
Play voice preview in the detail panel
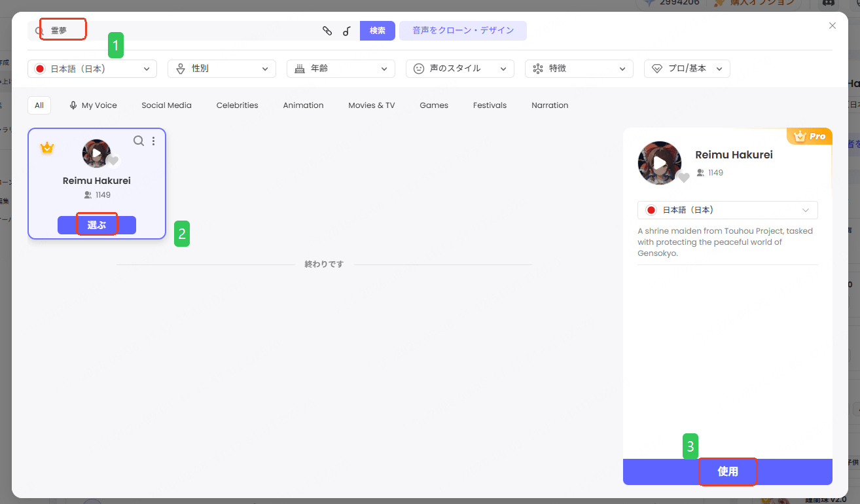(x=660, y=163)
